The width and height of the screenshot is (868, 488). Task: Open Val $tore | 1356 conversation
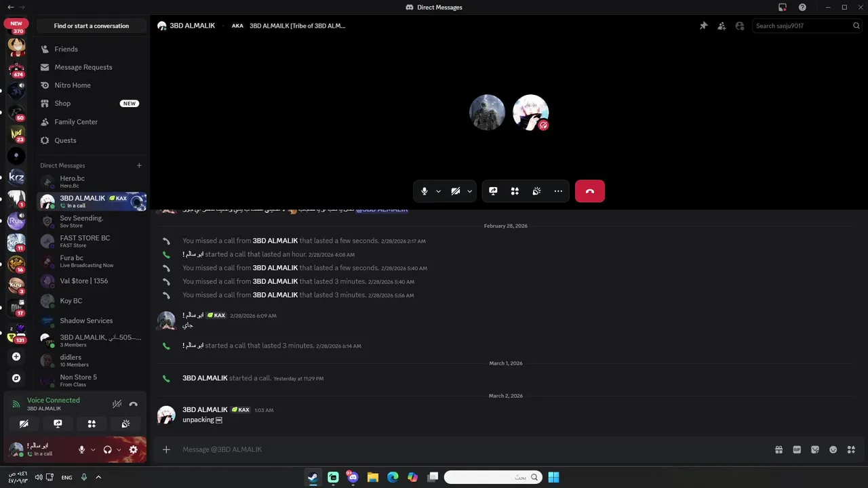(92, 281)
